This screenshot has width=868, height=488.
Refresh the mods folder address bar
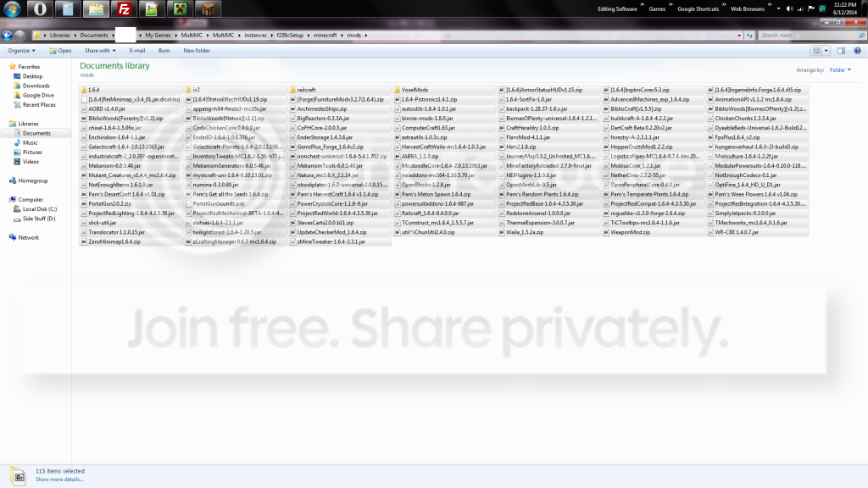pyautogui.click(x=748, y=36)
